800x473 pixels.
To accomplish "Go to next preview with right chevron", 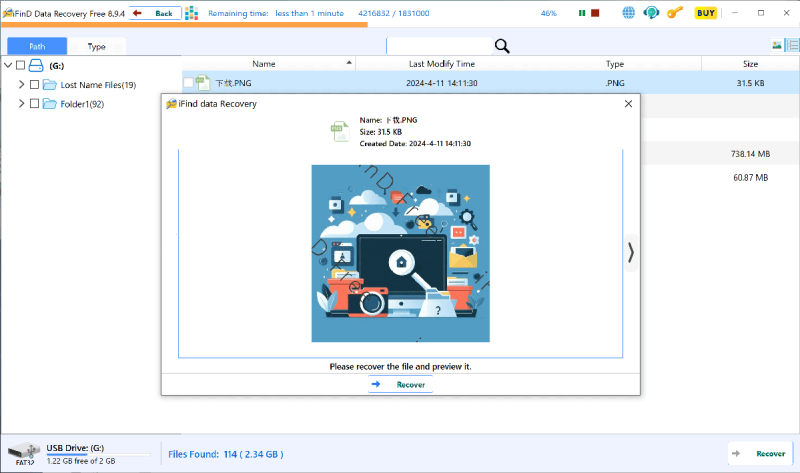I will (631, 253).
